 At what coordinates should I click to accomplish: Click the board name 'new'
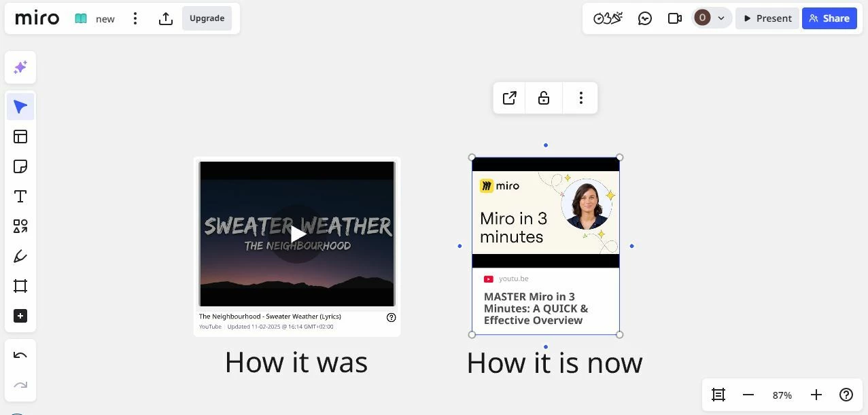click(105, 19)
